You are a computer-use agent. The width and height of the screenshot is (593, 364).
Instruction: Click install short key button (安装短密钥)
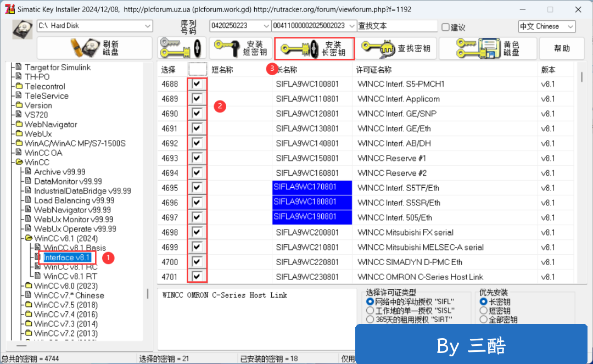241,48
